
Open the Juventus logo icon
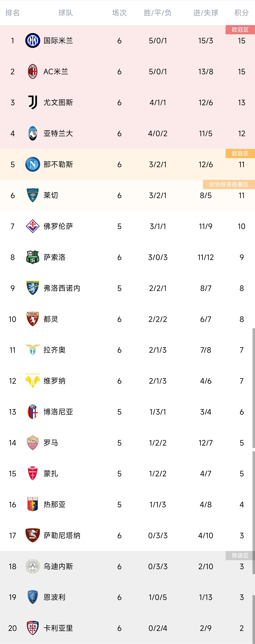pyautogui.click(x=33, y=103)
